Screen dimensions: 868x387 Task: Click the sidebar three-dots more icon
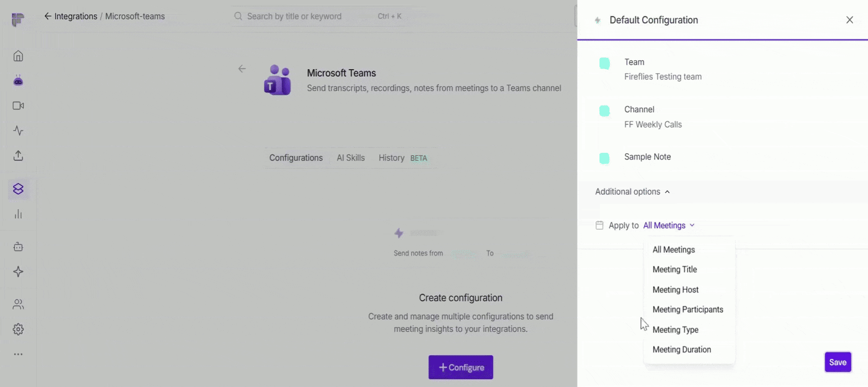point(18,354)
